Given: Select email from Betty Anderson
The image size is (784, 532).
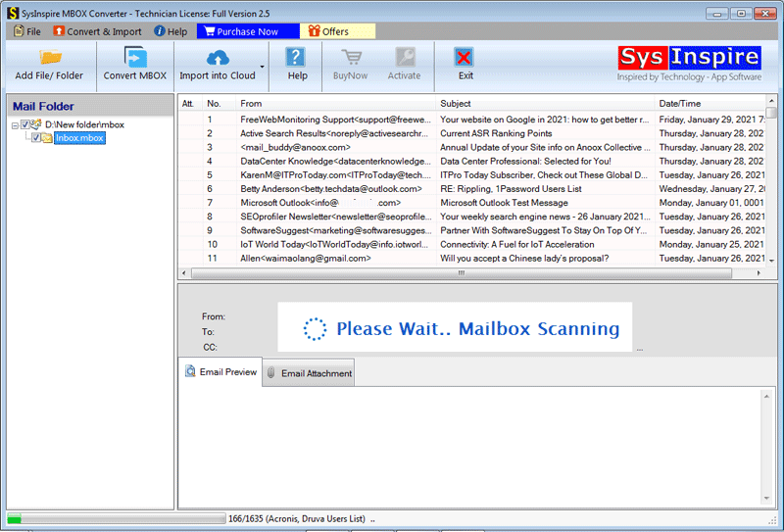Looking at the screenshot, I should point(471,189).
